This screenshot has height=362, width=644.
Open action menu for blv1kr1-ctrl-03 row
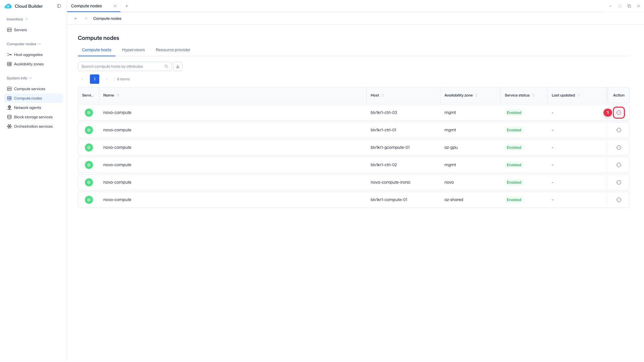click(619, 113)
